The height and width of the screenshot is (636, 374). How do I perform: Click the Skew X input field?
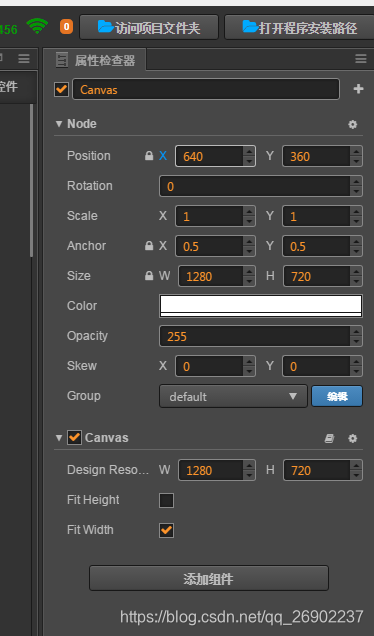click(209, 366)
